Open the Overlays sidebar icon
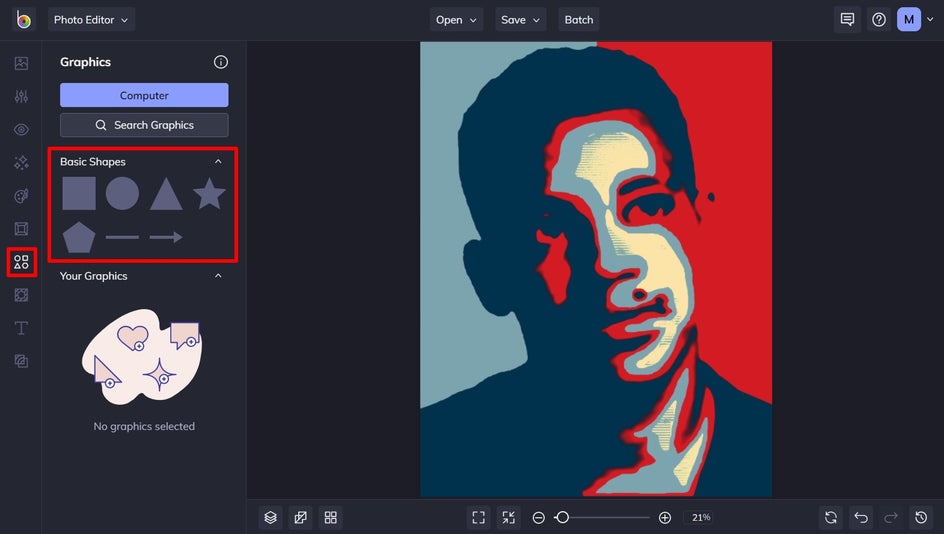Viewport: 944px width, 534px height. [x=21, y=295]
